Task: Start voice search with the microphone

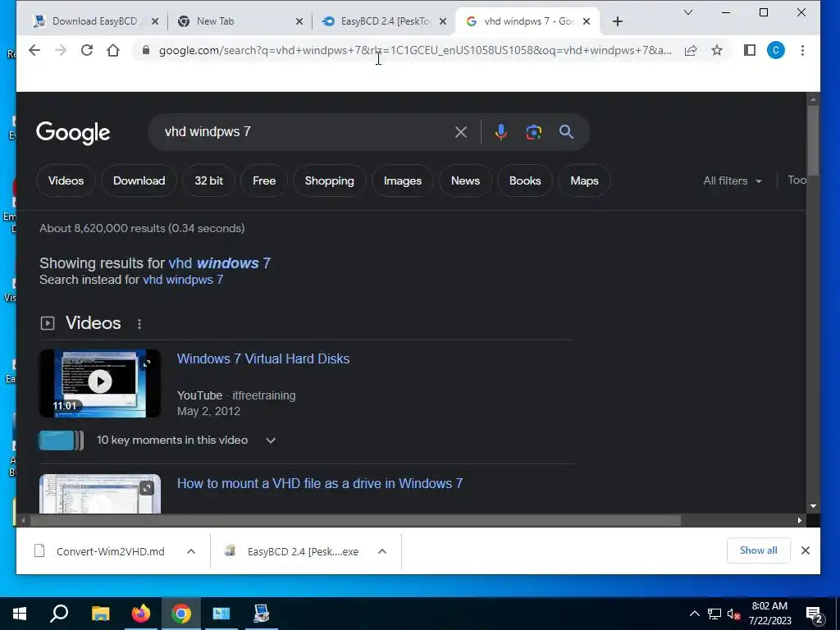Action: (501, 132)
